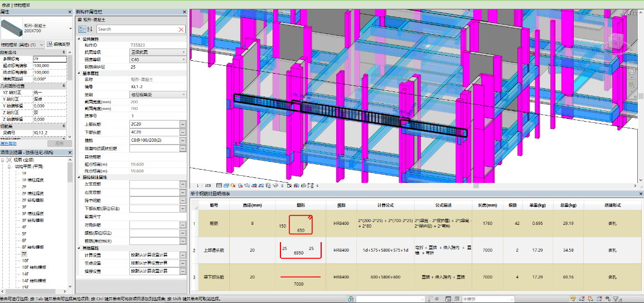
Task: Click the locked 3D view house icon
Action: [x=268, y=185]
